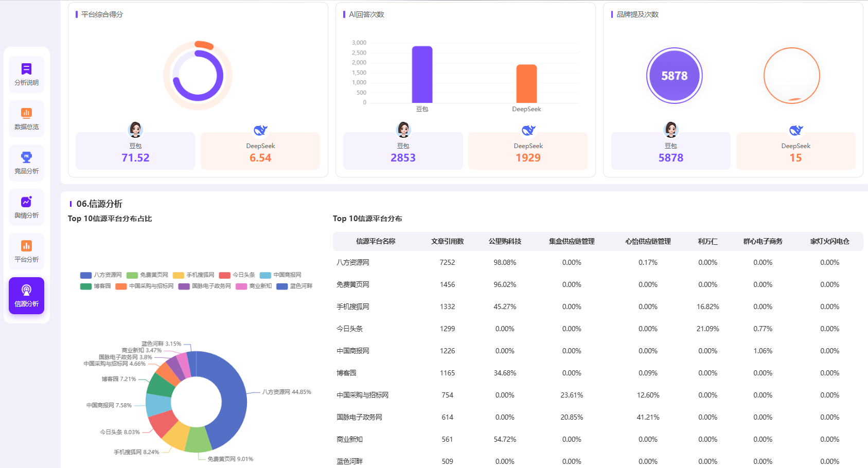Click the 利万仁 column header
The image size is (868, 468).
[x=707, y=241]
